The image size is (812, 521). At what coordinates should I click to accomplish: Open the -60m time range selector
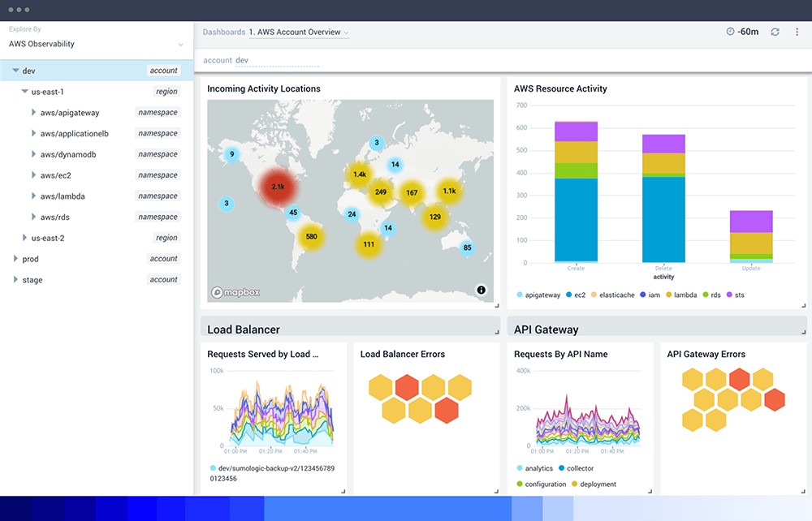[x=743, y=32]
